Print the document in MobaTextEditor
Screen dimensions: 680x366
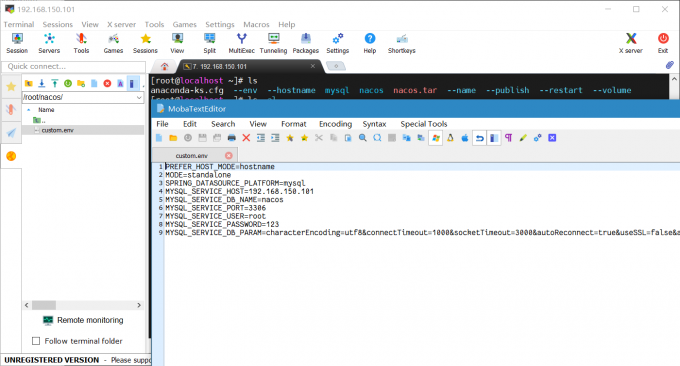coord(232,138)
